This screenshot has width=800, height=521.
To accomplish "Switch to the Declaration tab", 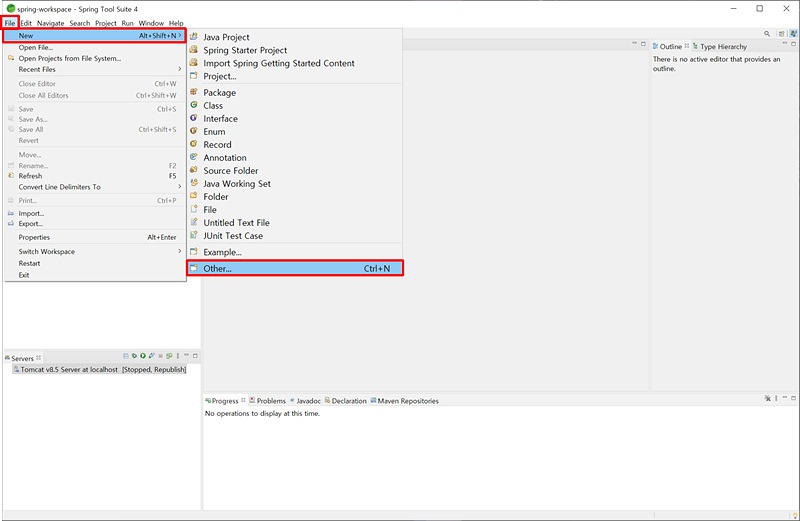I will [x=345, y=401].
